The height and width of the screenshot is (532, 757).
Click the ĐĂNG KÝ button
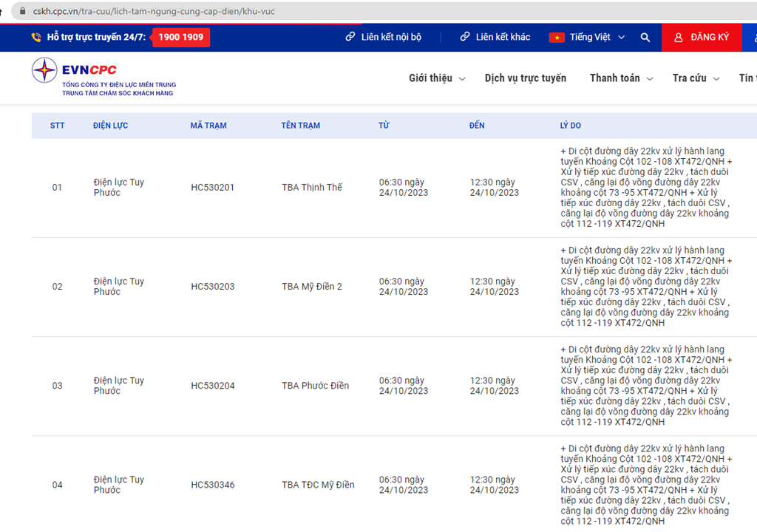[x=702, y=37]
